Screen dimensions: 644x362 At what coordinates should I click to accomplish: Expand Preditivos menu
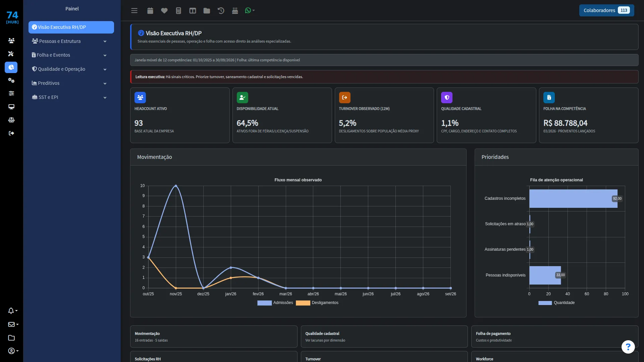pyautogui.click(x=71, y=83)
